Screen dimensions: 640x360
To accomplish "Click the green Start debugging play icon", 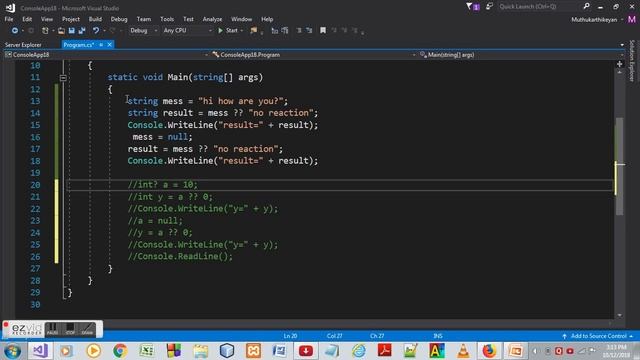I will pos(220,31).
